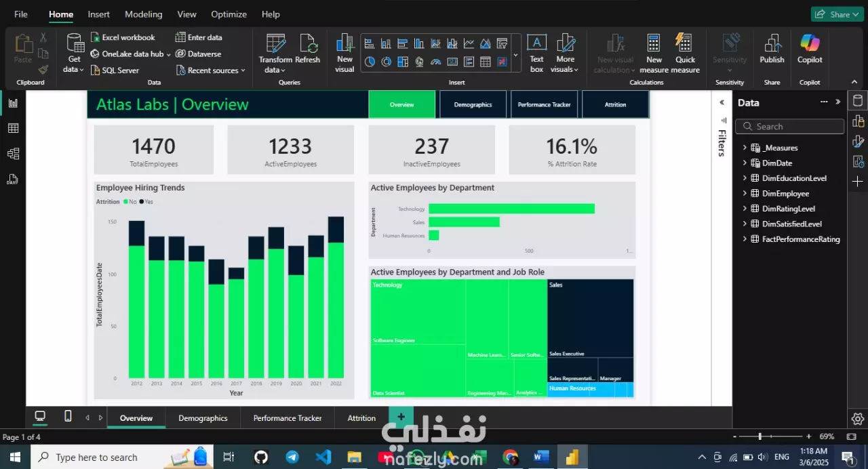This screenshot has width=868, height=469.
Task: Open the settings gear at bottom right
Action: (858, 419)
